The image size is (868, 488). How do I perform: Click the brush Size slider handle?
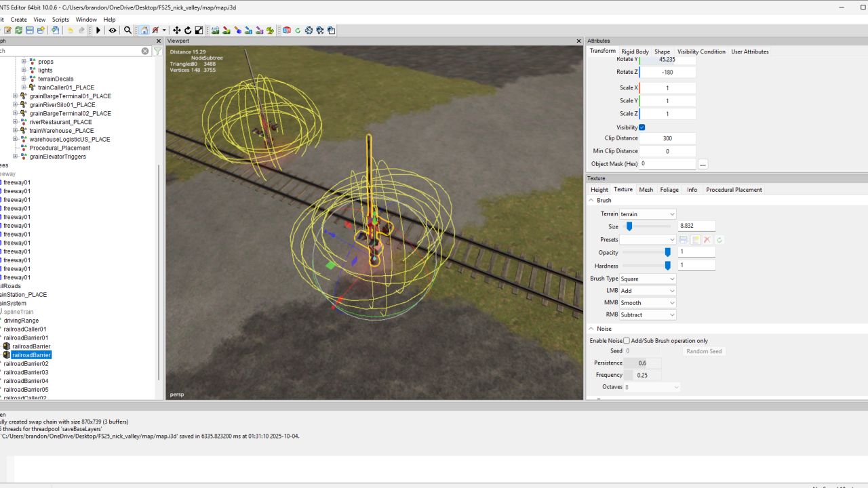click(629, 226)
